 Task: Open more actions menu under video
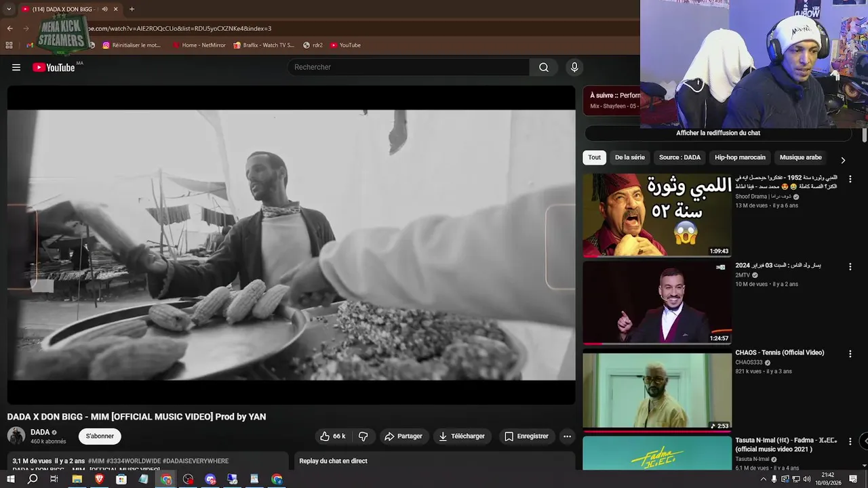[567, 436]
